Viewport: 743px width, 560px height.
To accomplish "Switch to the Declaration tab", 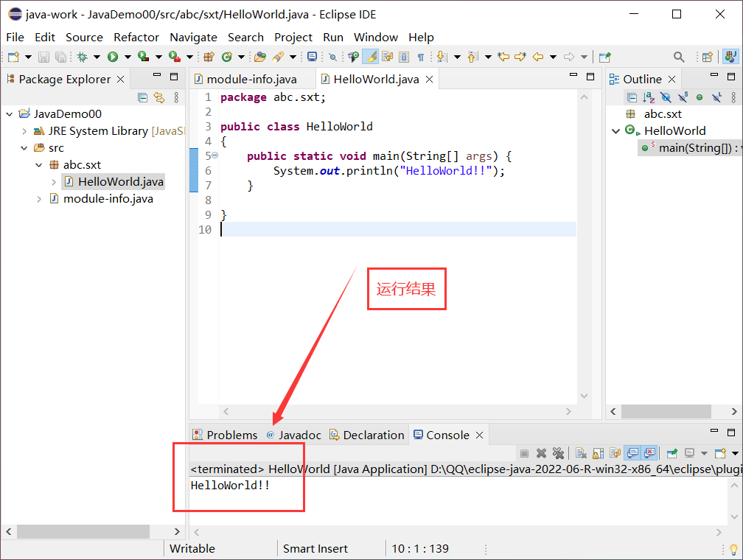I will pos(367,435).
